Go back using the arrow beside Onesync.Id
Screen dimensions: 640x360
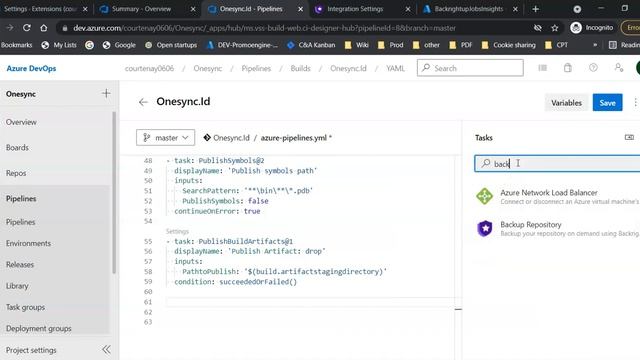pos(143,102)
